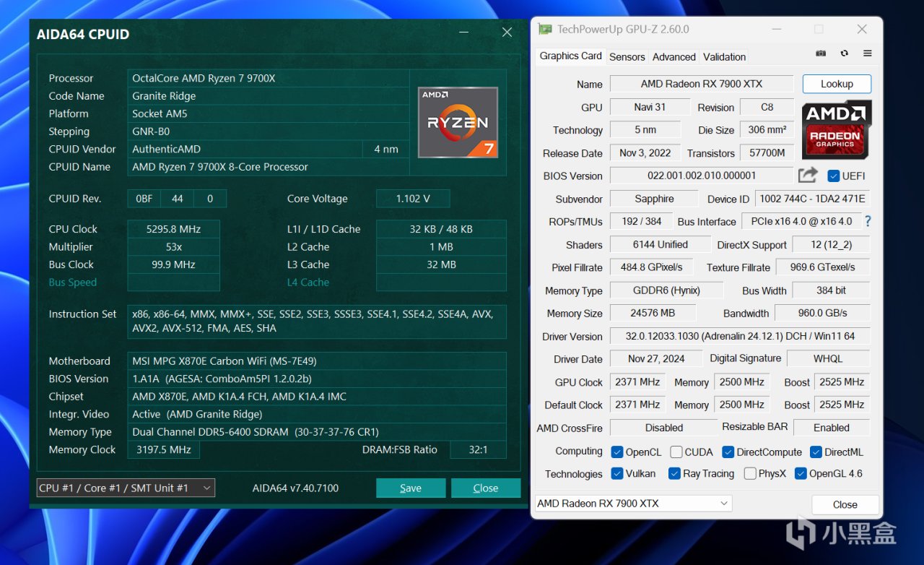Click the Revision value C8
Image resolution: width=924 pixels, height=565 pixels.
(767, 107)
